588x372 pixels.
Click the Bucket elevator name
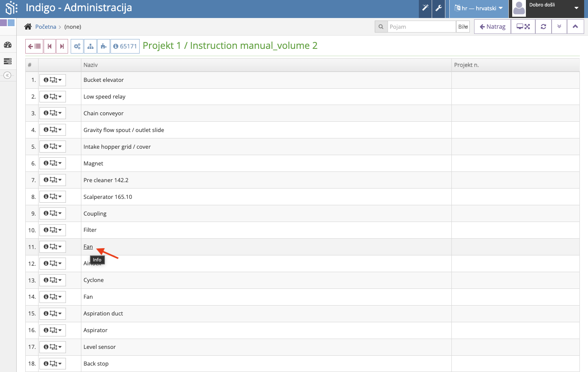[x=104, y=80]
